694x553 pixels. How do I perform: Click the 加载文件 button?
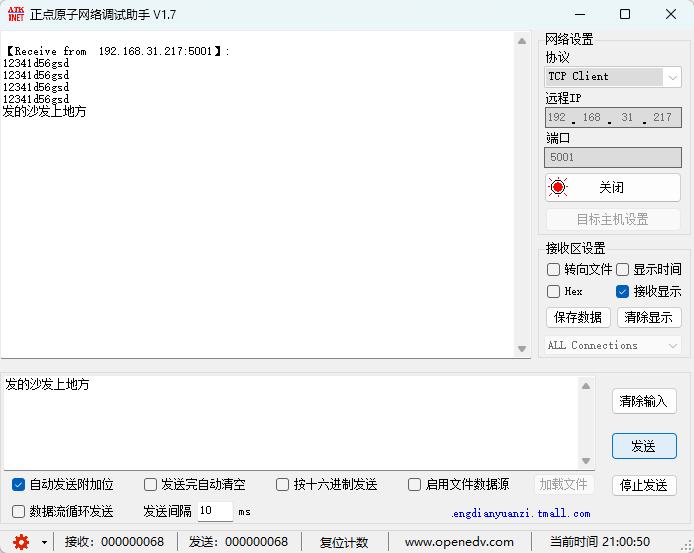click(564, 484)
